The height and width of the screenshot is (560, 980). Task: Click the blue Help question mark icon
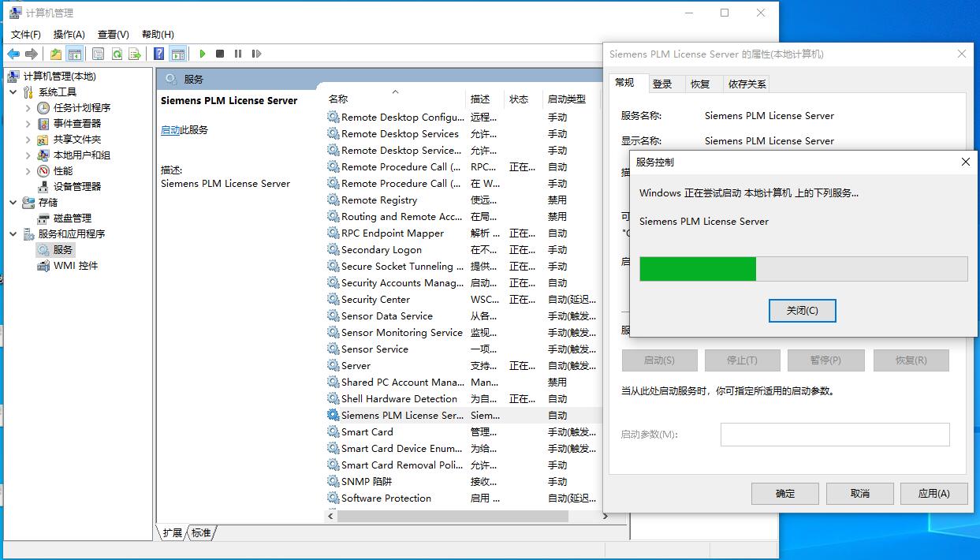click(159, 54)
